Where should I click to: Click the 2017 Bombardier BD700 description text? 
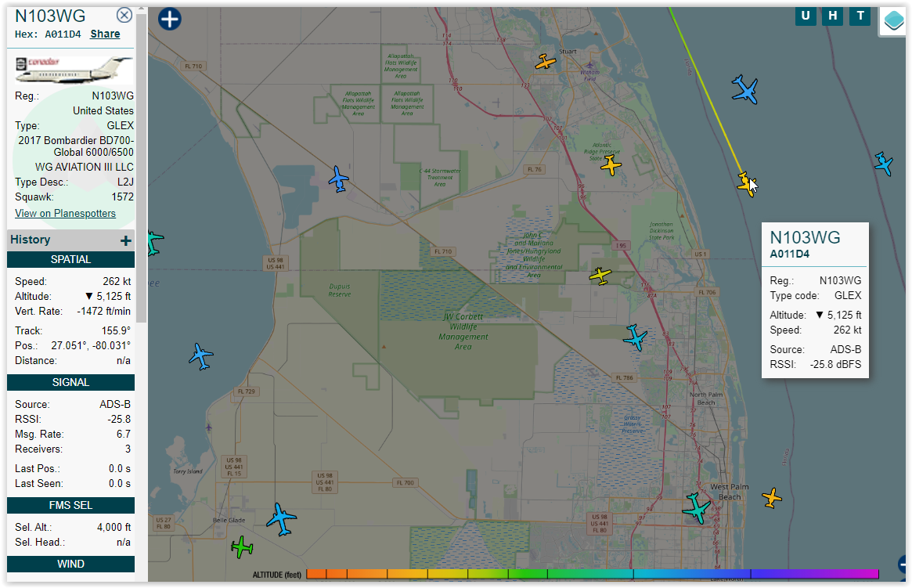click(x=76, y=146)
